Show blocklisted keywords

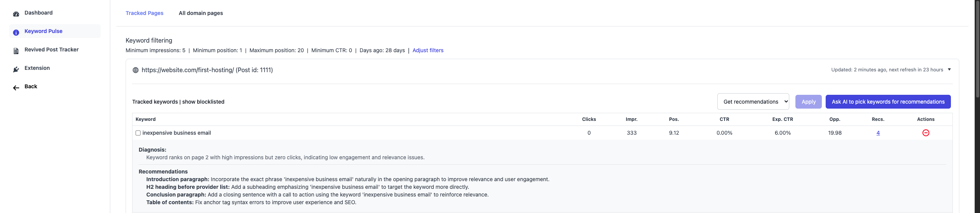pyautogui.click(x=203, y=102)
